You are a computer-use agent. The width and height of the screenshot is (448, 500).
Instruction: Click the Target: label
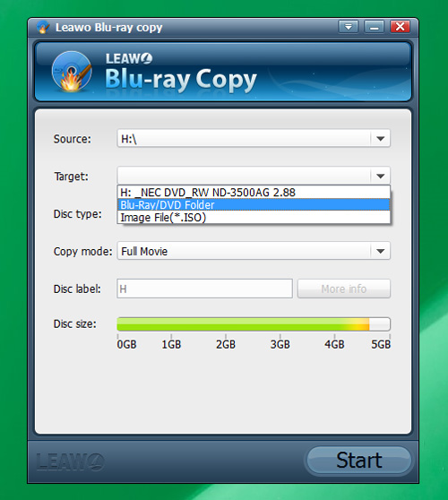(71, 177)
